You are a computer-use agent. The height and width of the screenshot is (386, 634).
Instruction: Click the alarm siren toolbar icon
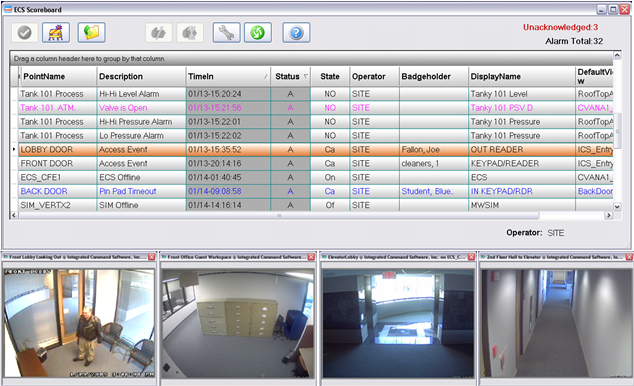click(x=56, y=33)
